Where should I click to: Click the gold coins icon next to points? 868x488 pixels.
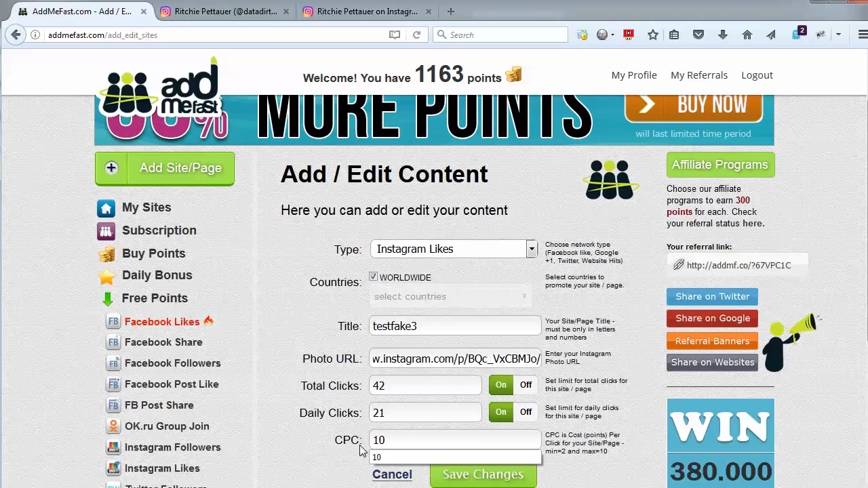(513, 75)
